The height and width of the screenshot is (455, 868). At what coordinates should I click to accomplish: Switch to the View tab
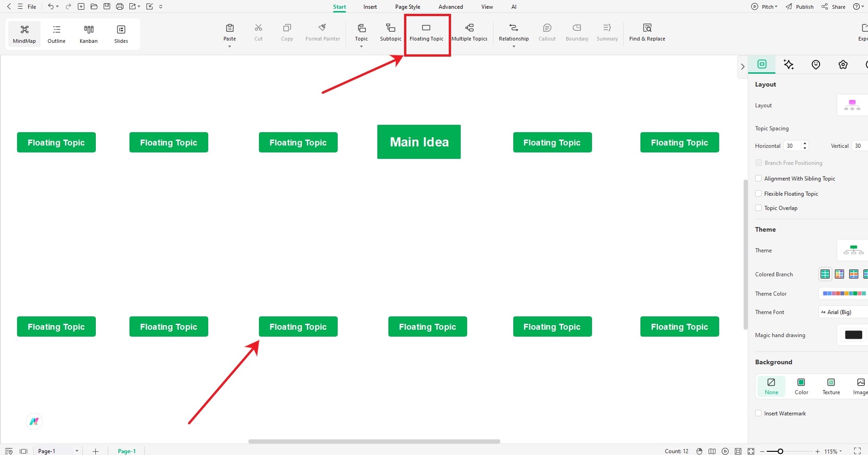(x=487, y=7)
